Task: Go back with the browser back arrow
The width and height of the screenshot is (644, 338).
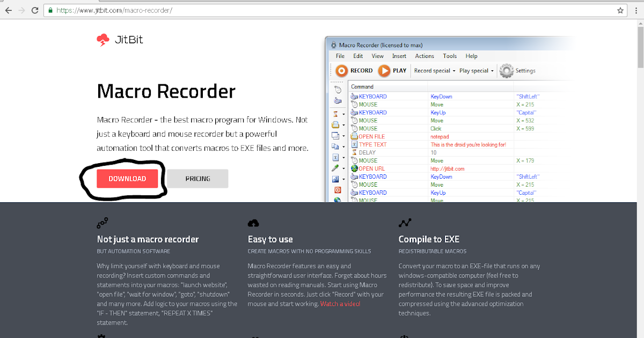Action: click(8, 10)
